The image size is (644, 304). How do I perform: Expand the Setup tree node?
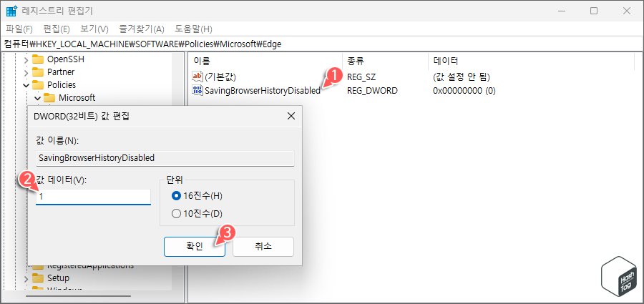click(x=26, y=278)
